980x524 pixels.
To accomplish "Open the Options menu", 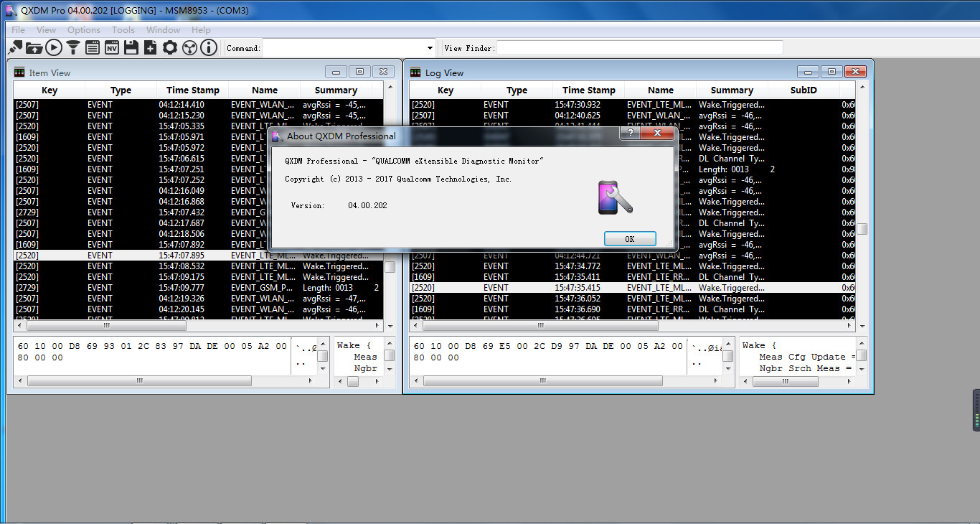I will click(x=83, y=30).
